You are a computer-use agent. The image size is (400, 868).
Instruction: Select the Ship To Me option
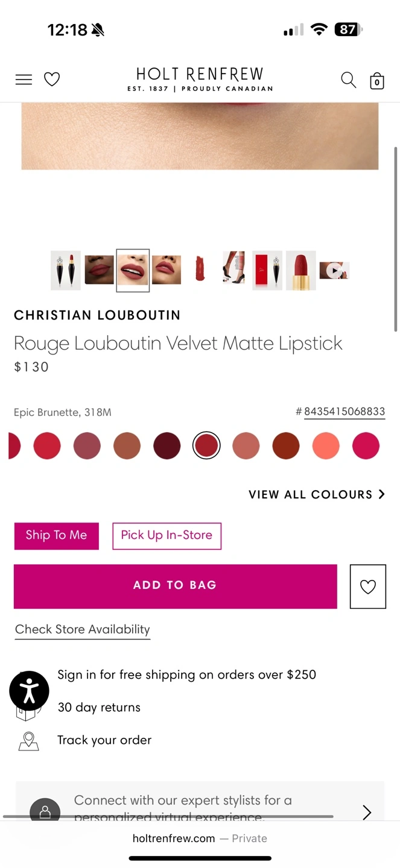(56, 535)
